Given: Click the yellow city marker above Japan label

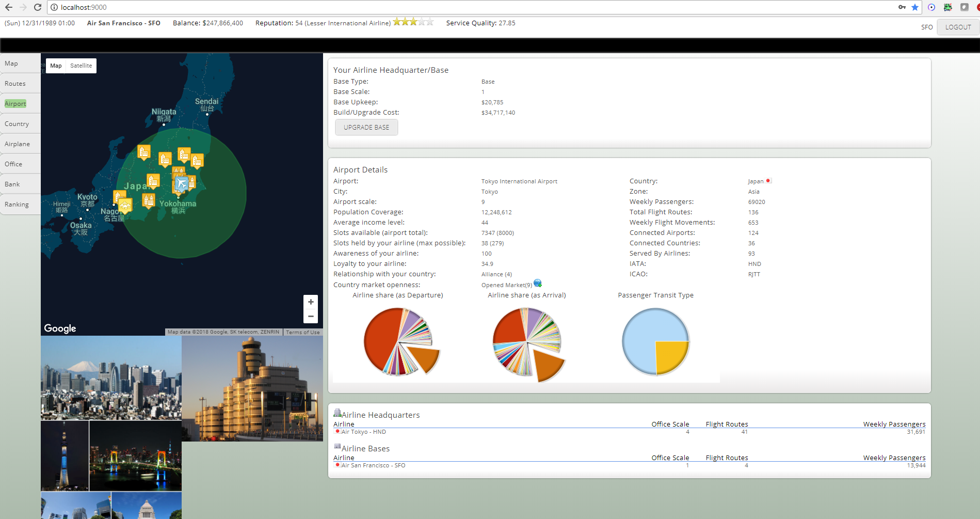Looking at the screenshot, I should tap(153, 181).
